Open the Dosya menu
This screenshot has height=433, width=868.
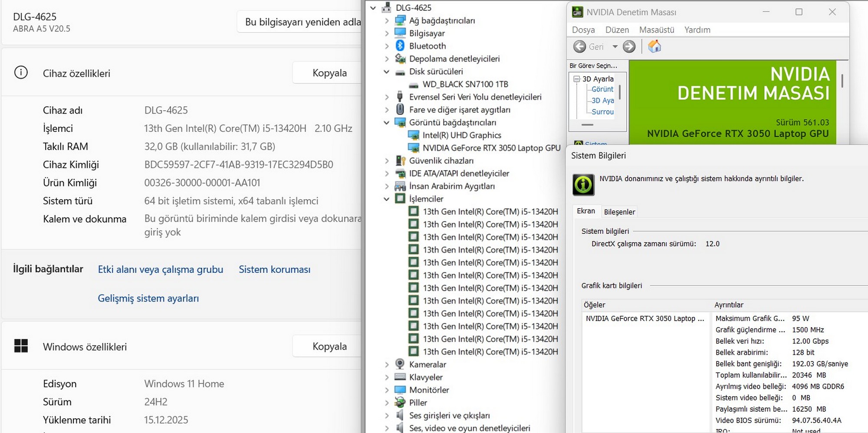point(583,30)
